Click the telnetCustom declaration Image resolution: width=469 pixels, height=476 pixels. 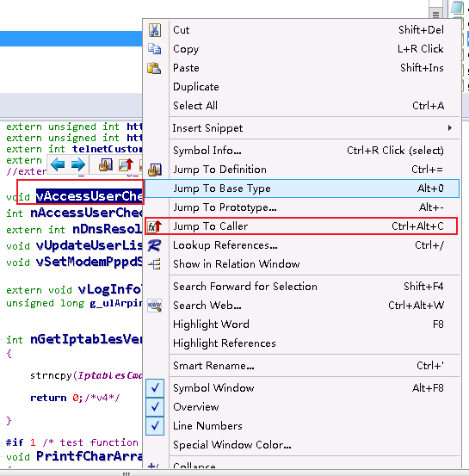[107, 149]
